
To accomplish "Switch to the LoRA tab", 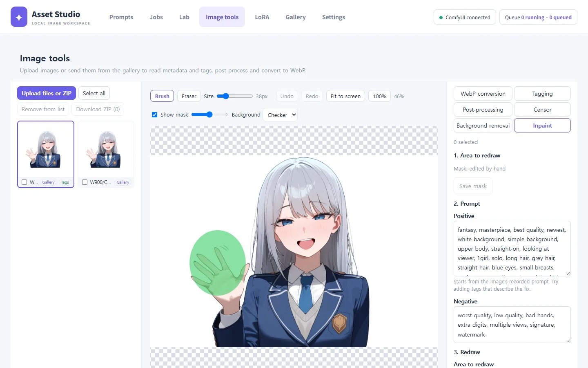I will pyautogui.click(x=262, y=17).
